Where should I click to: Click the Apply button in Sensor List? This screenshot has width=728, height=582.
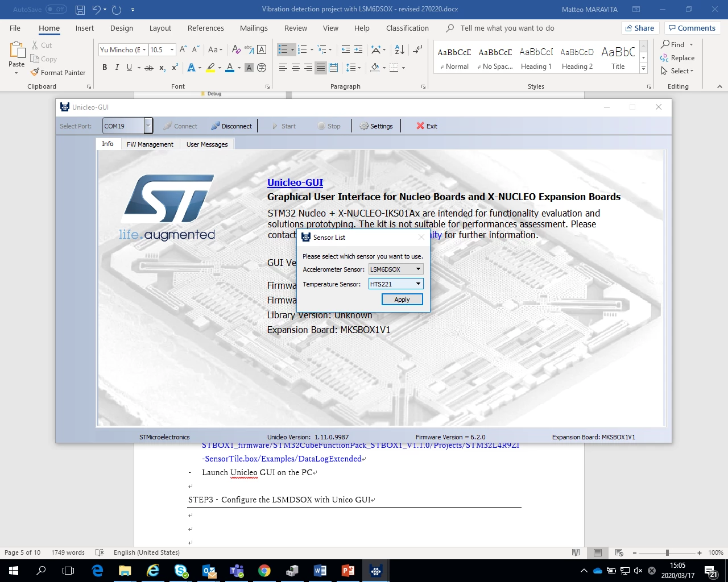402,300
